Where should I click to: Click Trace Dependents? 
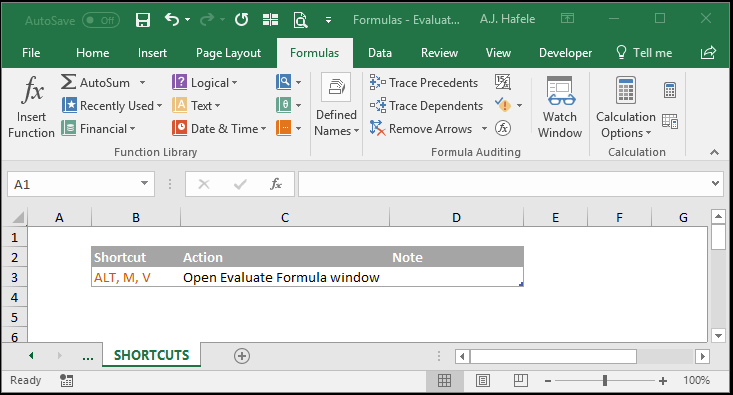426,106
